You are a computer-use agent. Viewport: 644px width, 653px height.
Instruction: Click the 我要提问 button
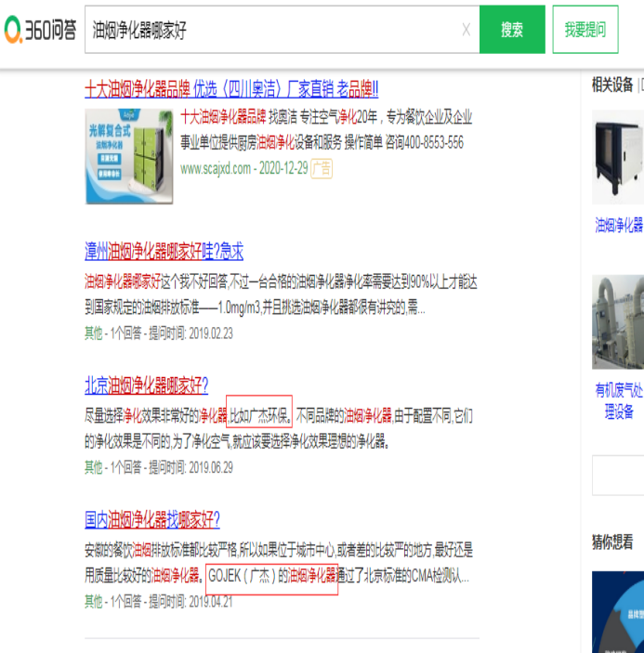pyautogui.click(x=585, y=29)
